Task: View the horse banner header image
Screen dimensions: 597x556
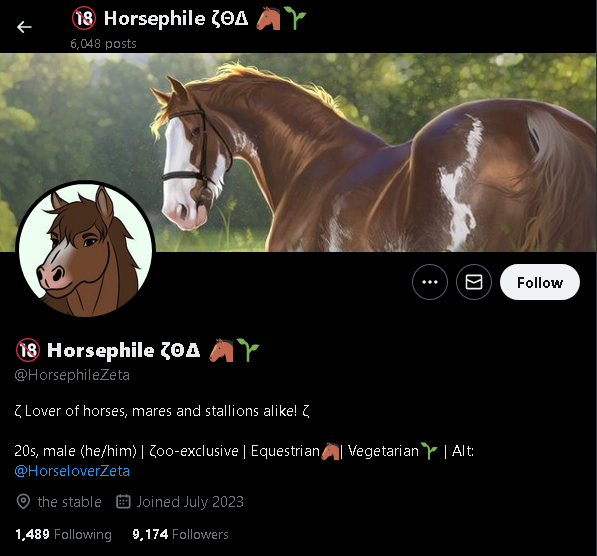Action: point(298,152)
